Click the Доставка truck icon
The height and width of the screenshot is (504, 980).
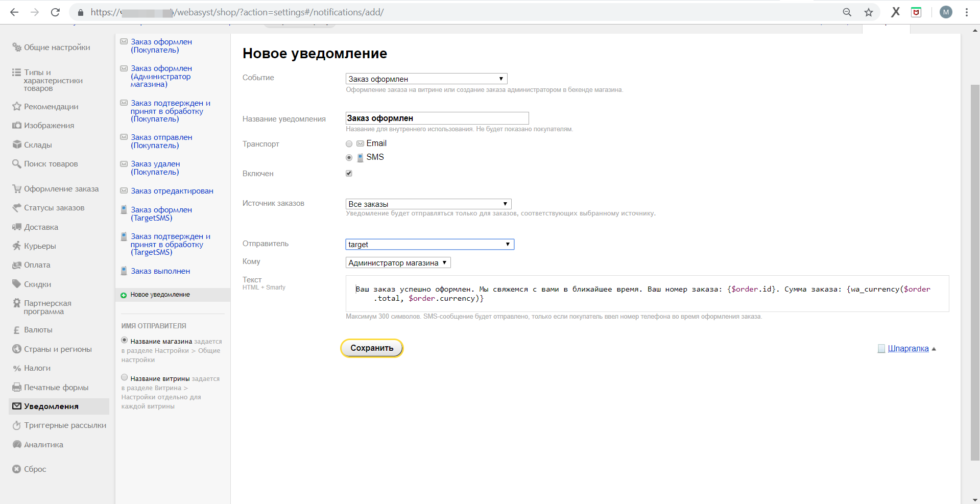coord(17,227)
